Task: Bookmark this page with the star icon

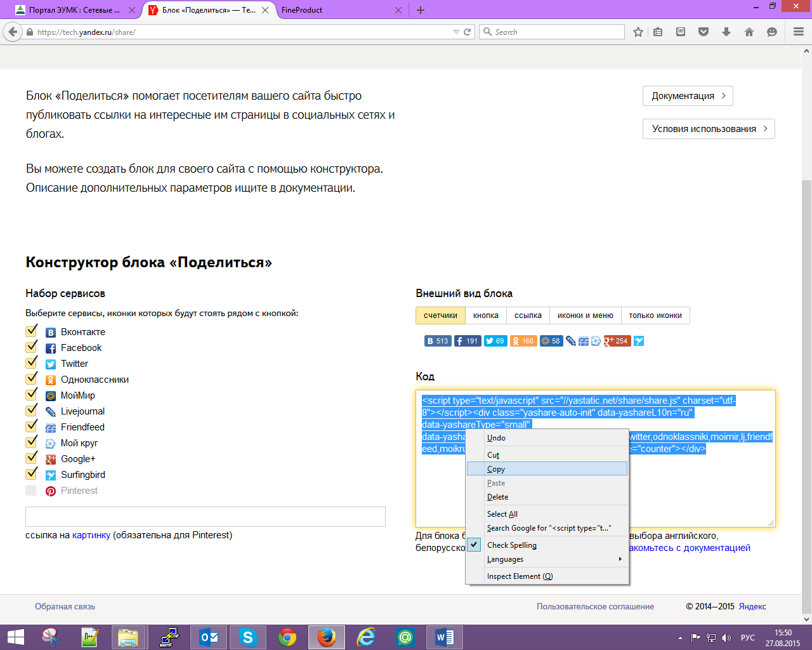Action: point(638,32)
